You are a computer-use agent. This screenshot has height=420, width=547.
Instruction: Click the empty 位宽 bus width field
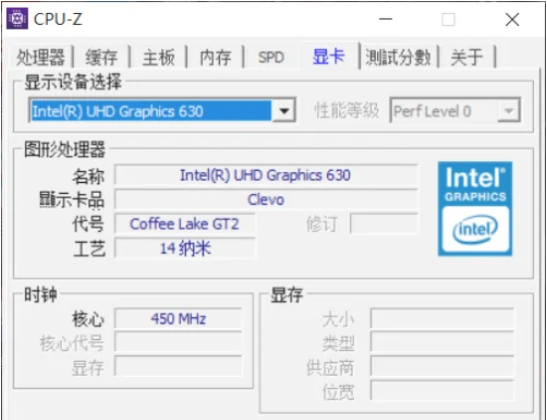(442, 391)
